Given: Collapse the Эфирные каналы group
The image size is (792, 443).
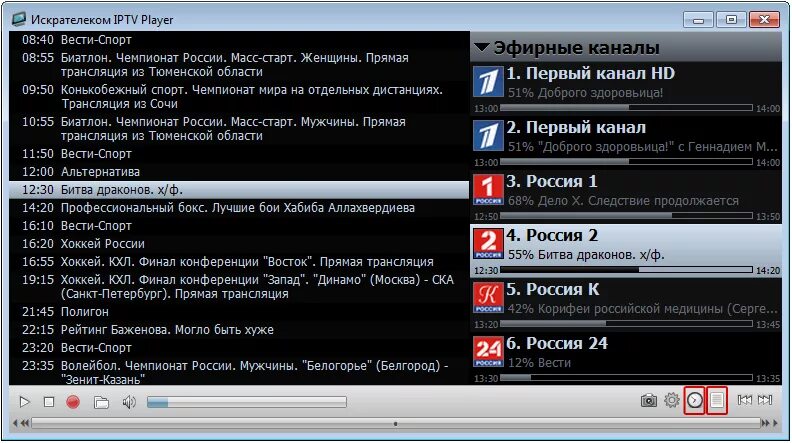Looking at the screenshot, I should point(482,47).
